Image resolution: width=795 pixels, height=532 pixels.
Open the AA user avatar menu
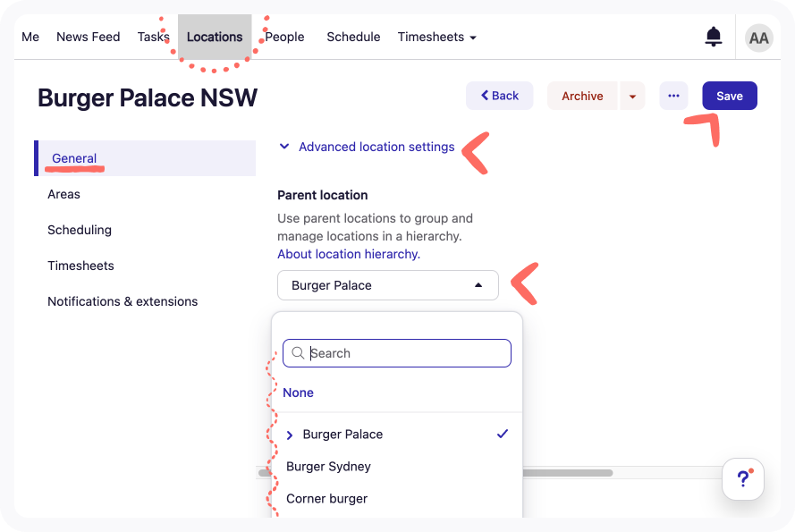pyautogui.click(x=758, y=38)
